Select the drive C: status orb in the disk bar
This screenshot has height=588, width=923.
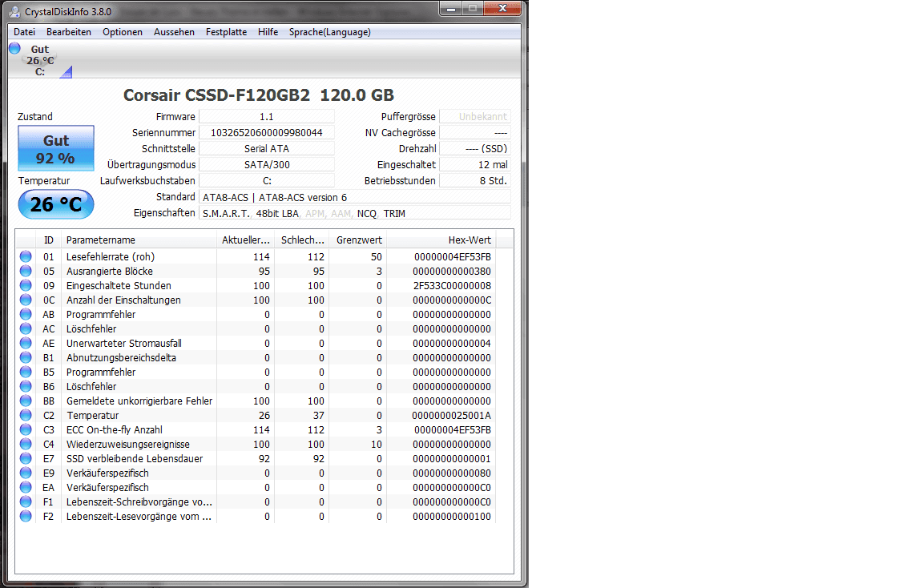(x=14, y=48)
